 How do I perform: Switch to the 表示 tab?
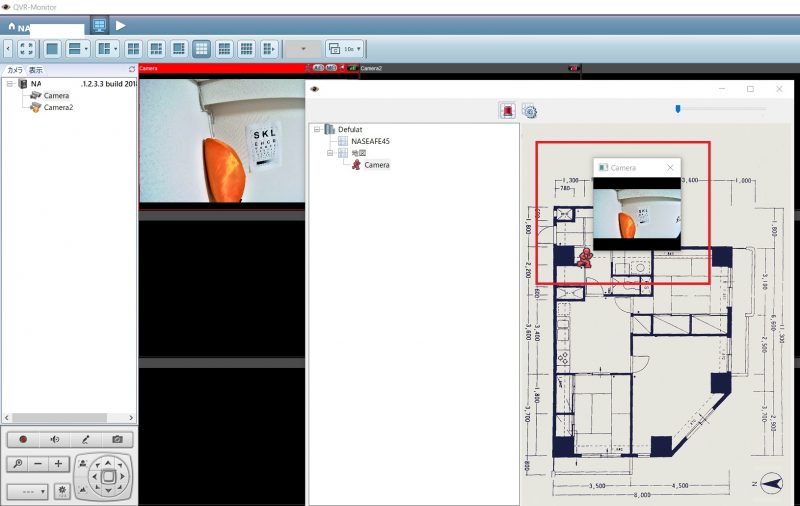[36, 70]
